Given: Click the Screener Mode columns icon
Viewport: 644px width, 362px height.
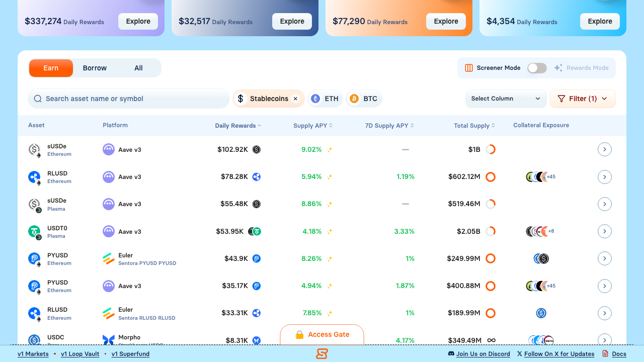Looking at the screenshot, I should [x=468, y=68].
